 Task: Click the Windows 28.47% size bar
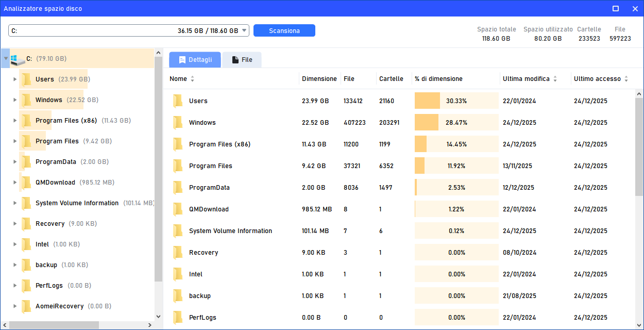pos(456,123)
